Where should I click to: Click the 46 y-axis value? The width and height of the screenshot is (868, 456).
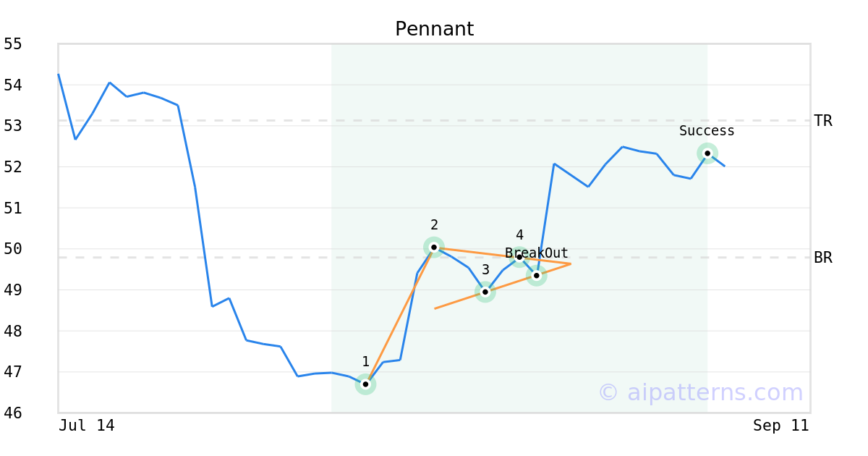13,413
